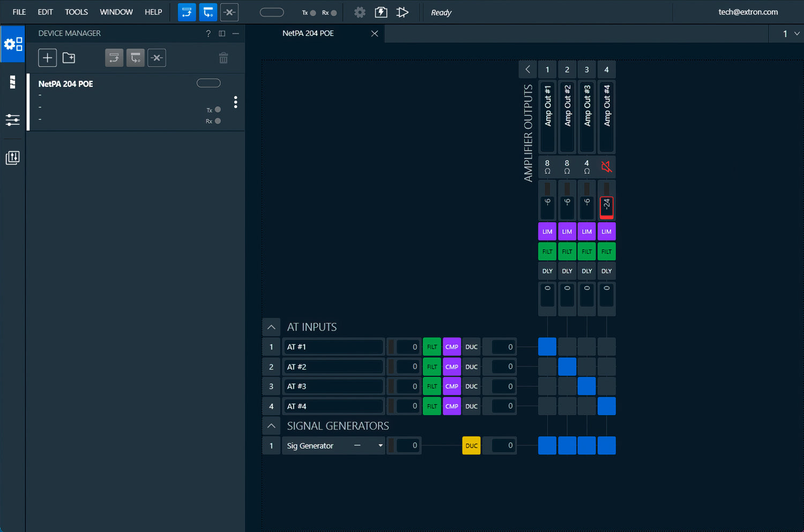Open NetPA 204 POE three-dot menu

236,102
